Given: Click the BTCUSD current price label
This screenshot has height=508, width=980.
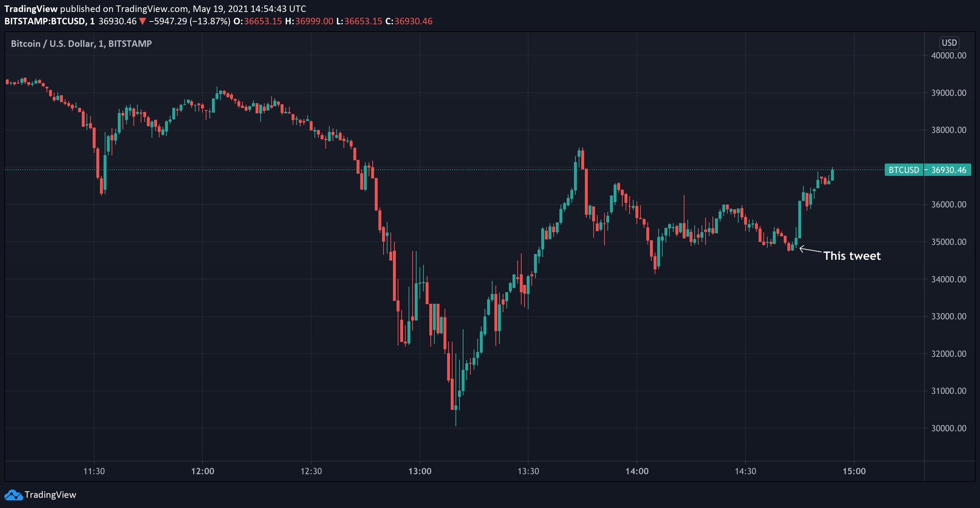Looking at the screenshot, I should 904,170.
